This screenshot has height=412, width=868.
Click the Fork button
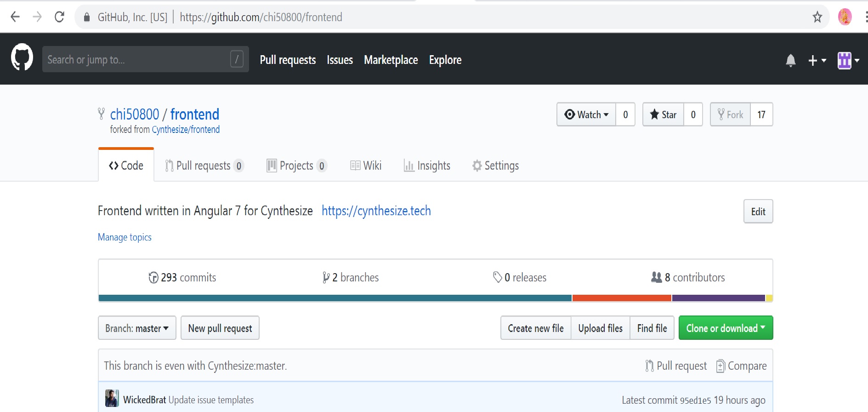730,114
